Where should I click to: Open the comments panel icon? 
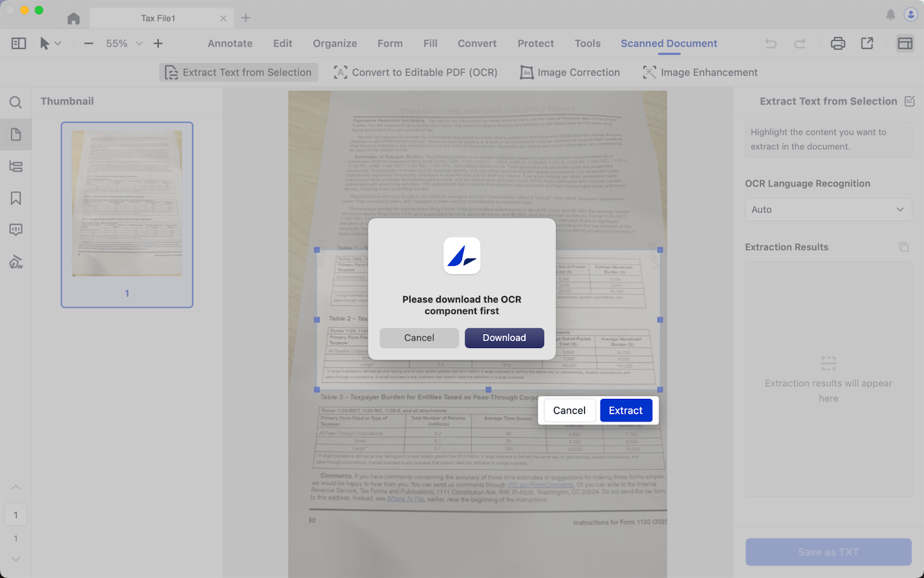point(16,230)
